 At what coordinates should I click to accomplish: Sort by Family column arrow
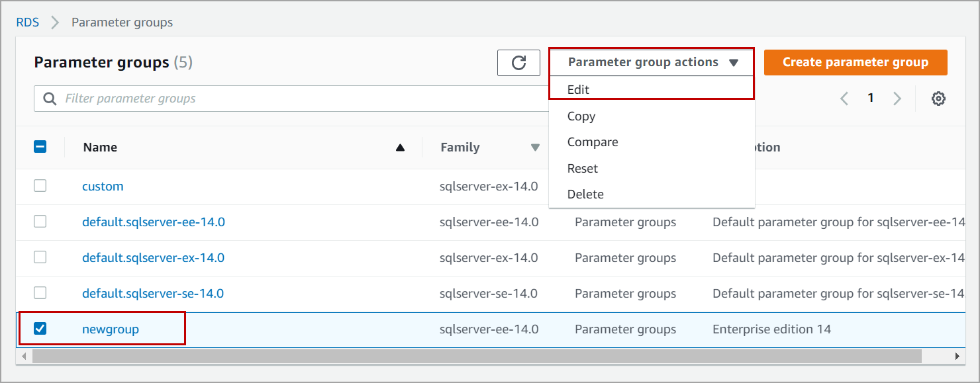click(535, 148)
